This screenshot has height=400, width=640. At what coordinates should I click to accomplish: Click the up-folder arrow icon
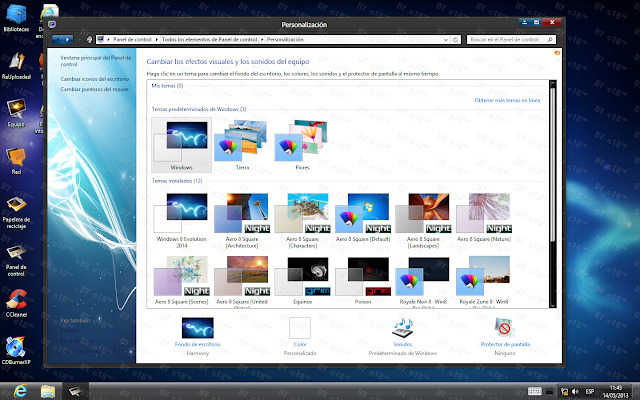coord(89,40)
